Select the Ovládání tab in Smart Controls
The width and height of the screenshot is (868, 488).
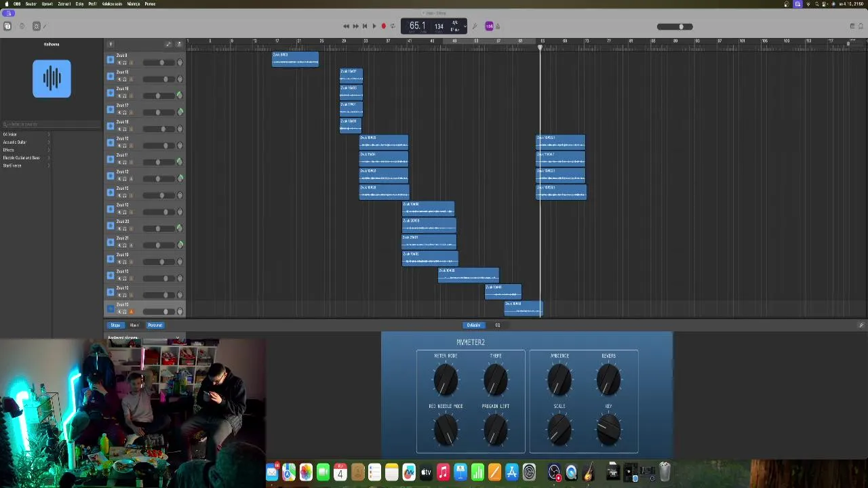coord(473,325)
